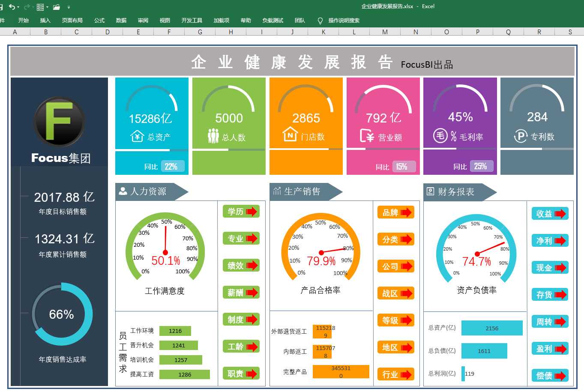Click the 总负债 1611 bar
The width and height of the screenshot is (584, 392).
pyautogui.click(x=484, y=350)
